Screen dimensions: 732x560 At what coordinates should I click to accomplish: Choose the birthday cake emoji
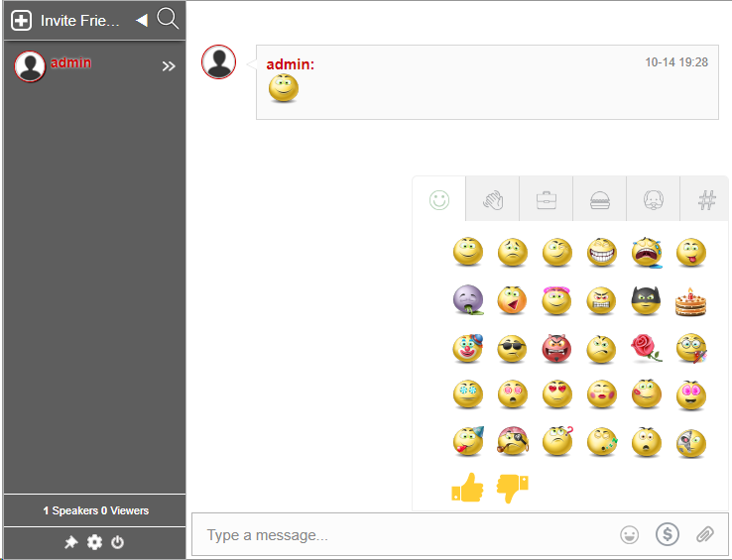coord(690,300)
